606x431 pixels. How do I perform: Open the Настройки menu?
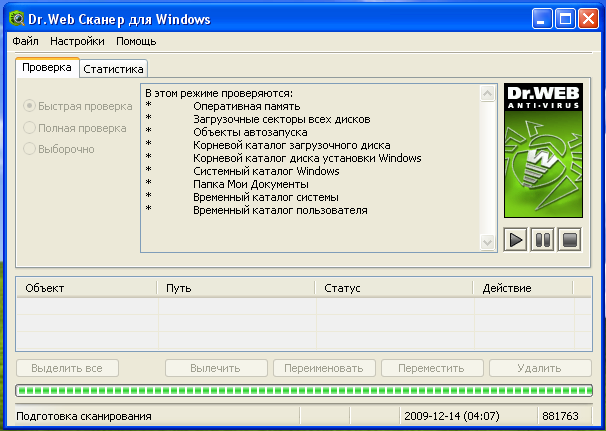pos(77,41)
